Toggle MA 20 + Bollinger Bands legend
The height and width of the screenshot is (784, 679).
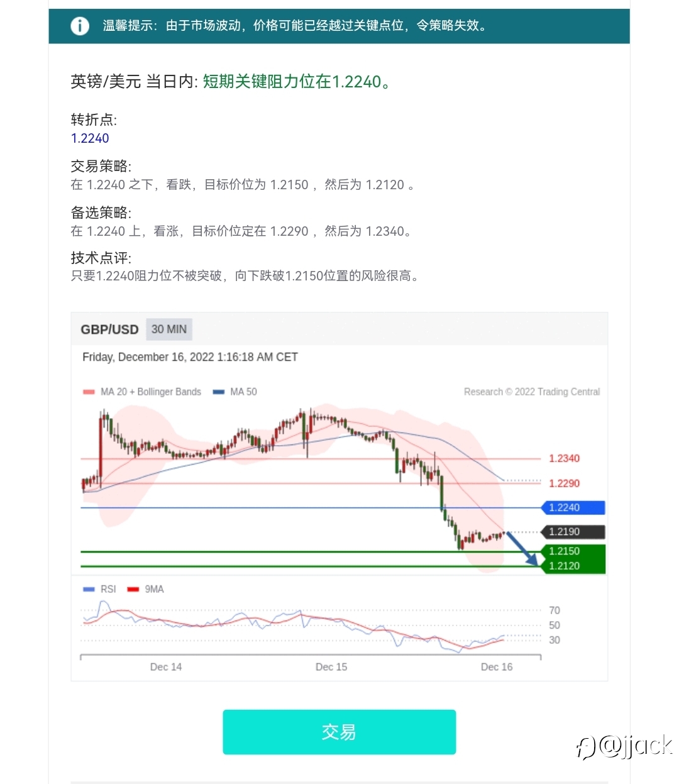(142, 392)
